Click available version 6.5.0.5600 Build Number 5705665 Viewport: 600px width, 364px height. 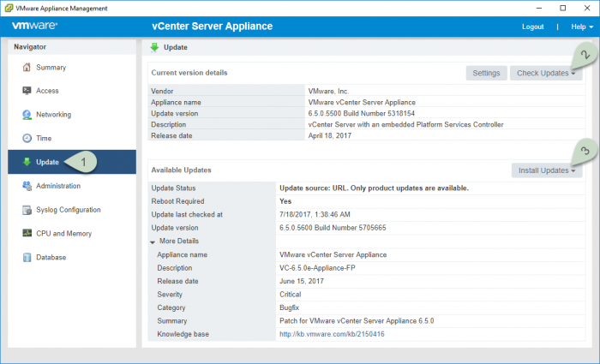[x=333, y=228]
